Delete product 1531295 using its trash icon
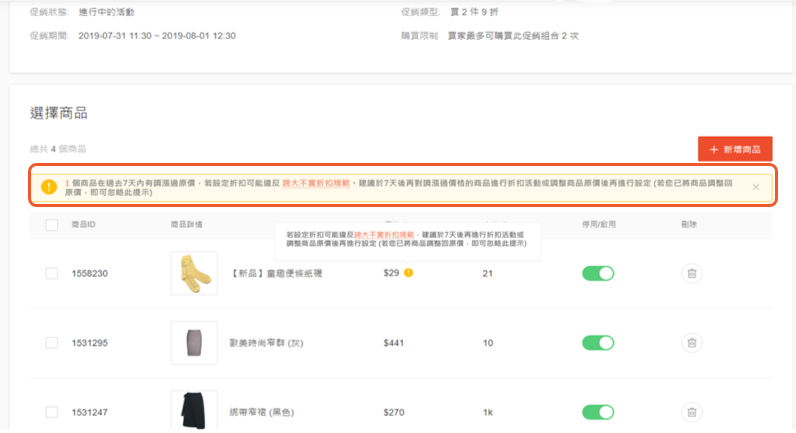The image size is (796, 433). point(691,343)
